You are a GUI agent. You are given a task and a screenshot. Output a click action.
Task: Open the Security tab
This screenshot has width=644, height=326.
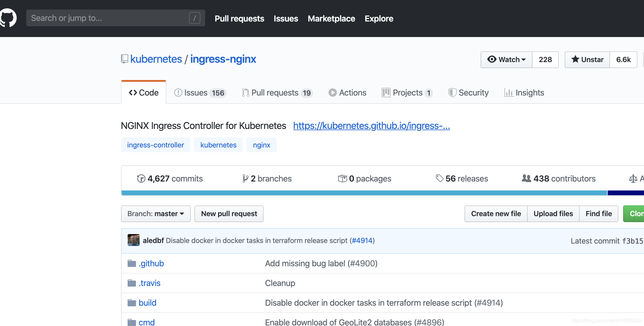(469, 93)
